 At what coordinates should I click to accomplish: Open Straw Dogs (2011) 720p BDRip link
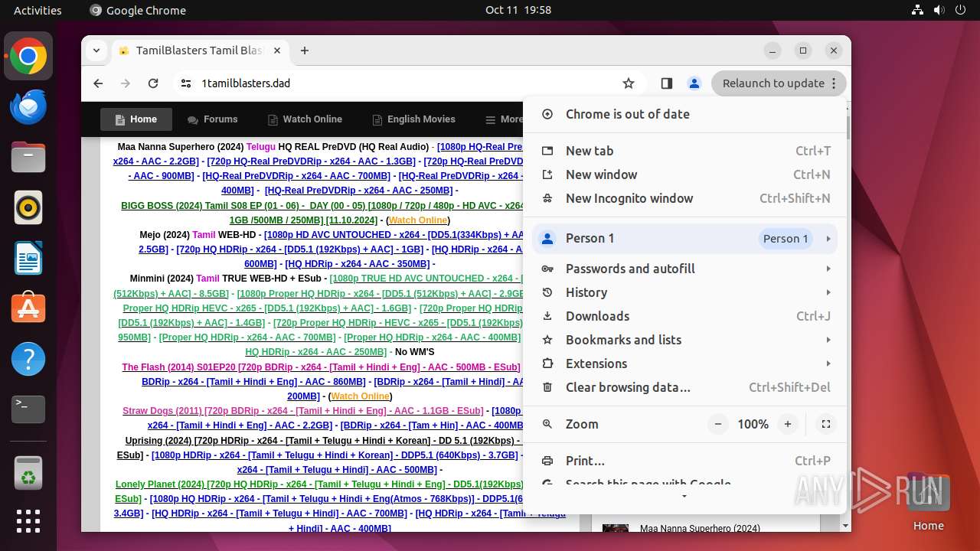[302, 411]
